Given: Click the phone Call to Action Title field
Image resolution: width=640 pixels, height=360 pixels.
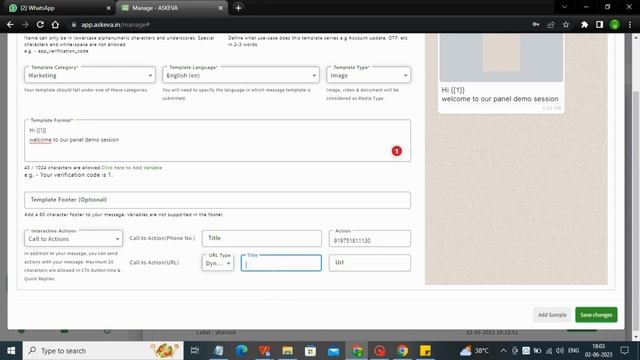Looking at the screenshot, I should pos(262,238).
